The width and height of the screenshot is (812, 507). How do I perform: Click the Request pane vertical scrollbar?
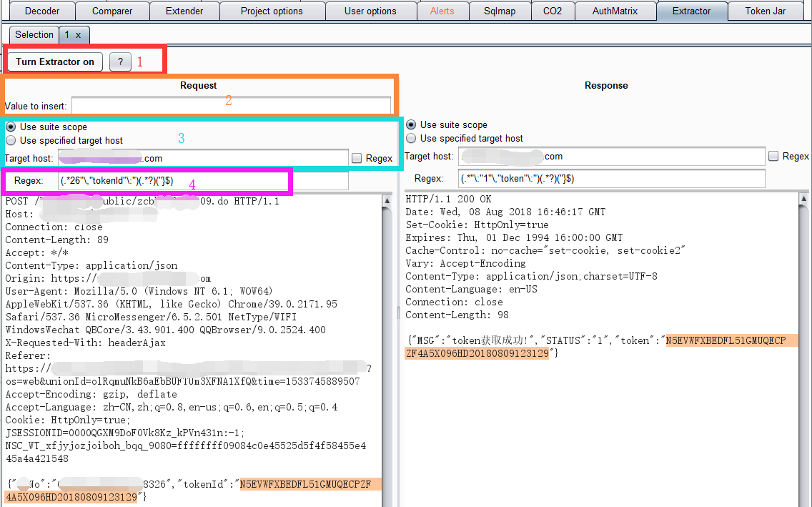[387, 350]
